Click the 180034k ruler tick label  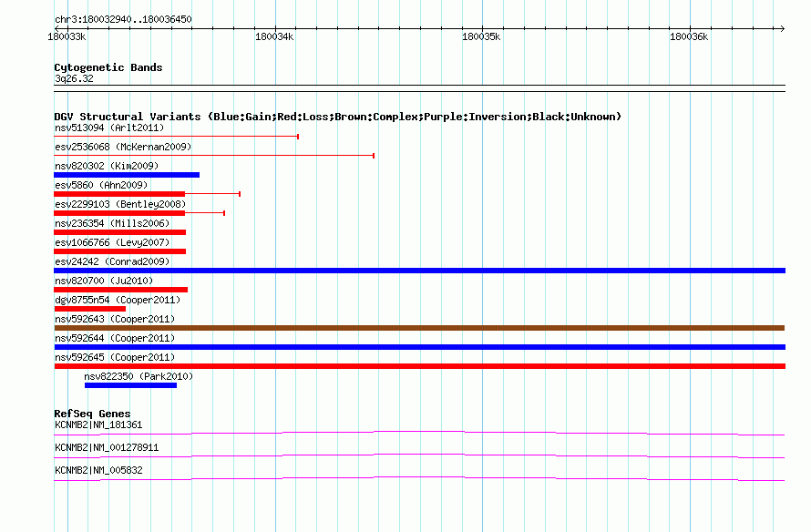274,36
